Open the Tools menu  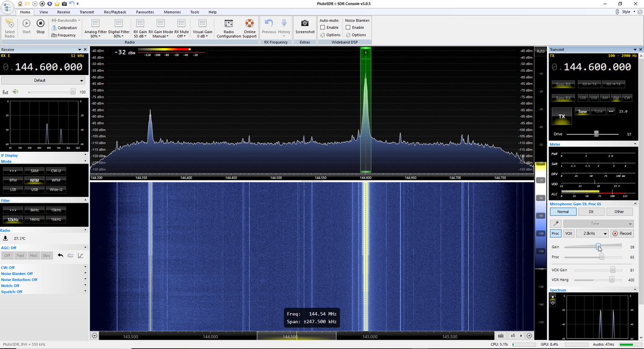click(195, 12)
